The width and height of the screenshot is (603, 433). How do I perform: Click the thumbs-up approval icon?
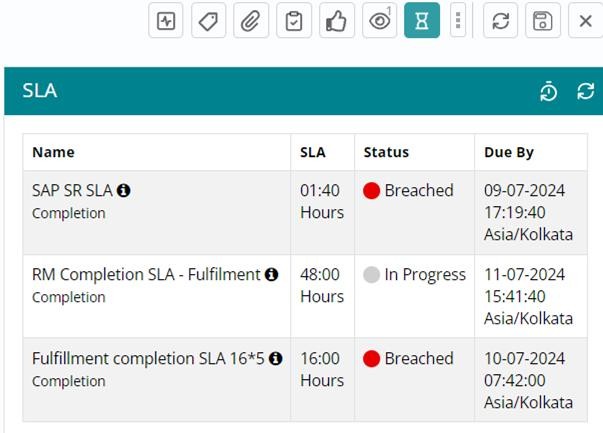(x=337, y=21)
